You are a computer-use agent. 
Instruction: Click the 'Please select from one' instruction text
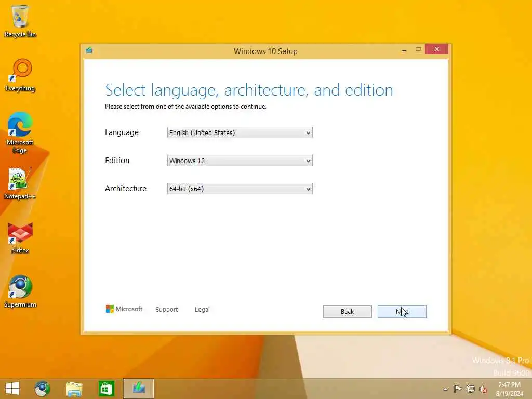tap(185, 107)
